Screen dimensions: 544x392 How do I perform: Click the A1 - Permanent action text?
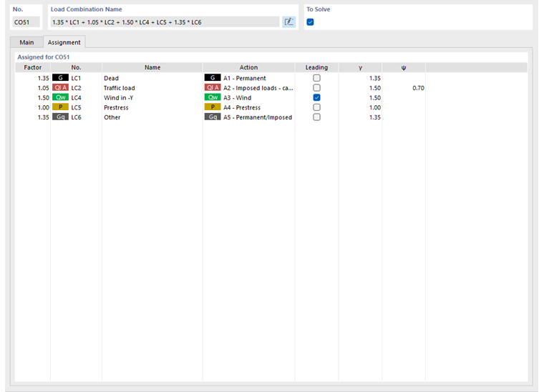(x=245, y=79)
